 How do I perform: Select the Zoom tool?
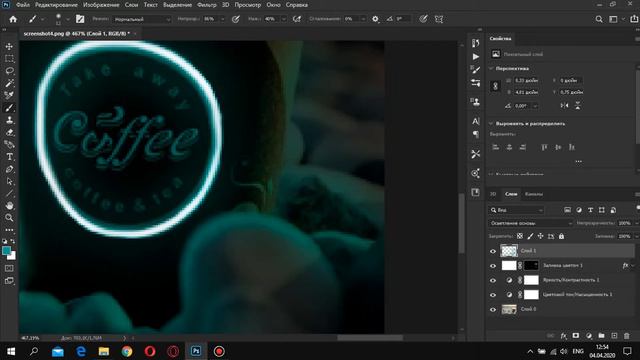click(x=9, y=218)
